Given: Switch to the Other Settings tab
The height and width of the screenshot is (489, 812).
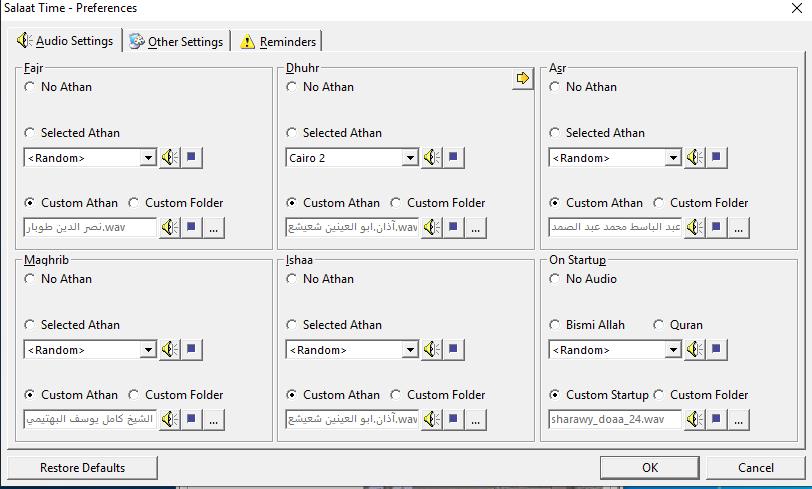Looking at the screenshot, I should click(176, 41).
